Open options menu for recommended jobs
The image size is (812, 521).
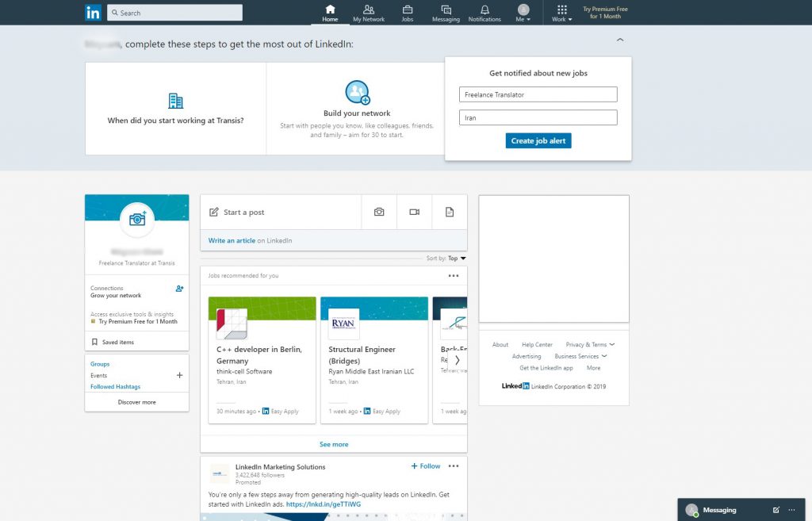pyautogui.click(x=454, y=275)
